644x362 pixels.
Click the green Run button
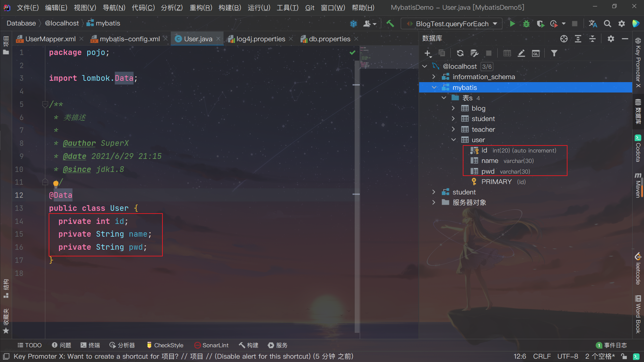pyautogui.click(x=512, y=24)
